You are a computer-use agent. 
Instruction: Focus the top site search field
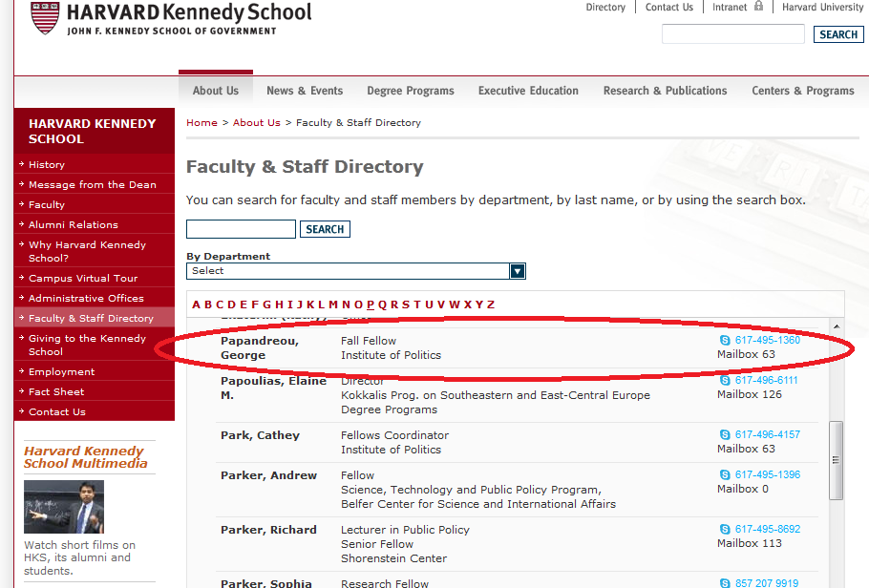click(x=732, y=33)
